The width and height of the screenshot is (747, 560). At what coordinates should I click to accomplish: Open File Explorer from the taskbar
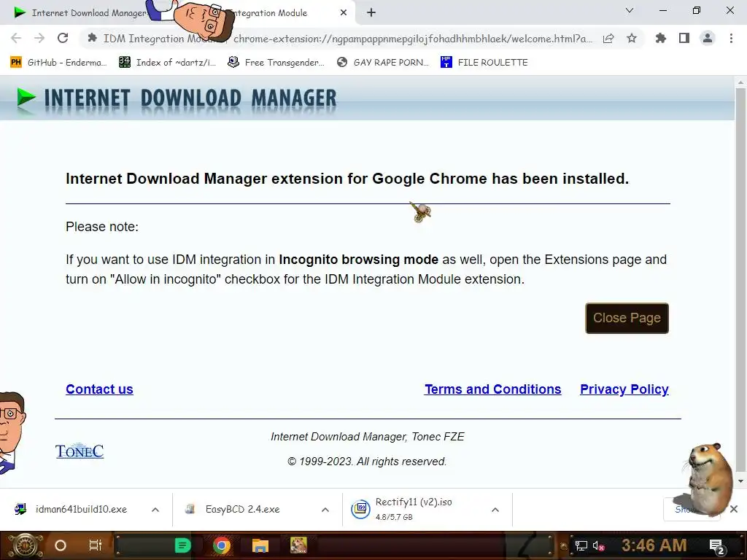pos(260,545)
